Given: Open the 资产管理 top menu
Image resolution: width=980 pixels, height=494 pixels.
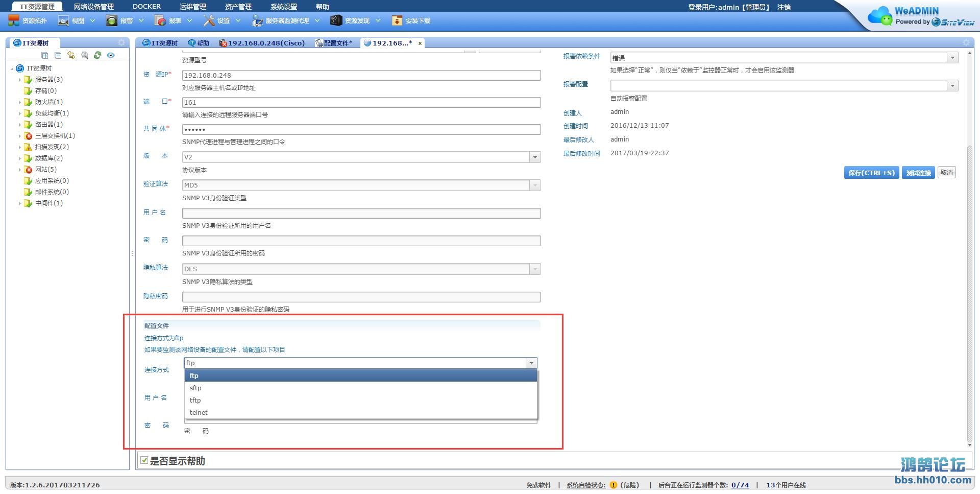Looking at the screenshot, I should (x=238, y=7).
